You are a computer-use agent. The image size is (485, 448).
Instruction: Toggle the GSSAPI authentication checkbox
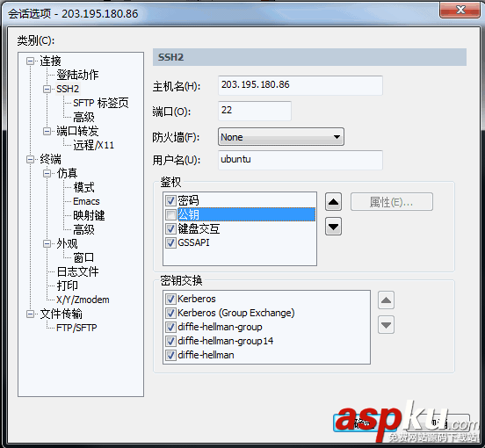pyautogui.click(x=170, y=242)
